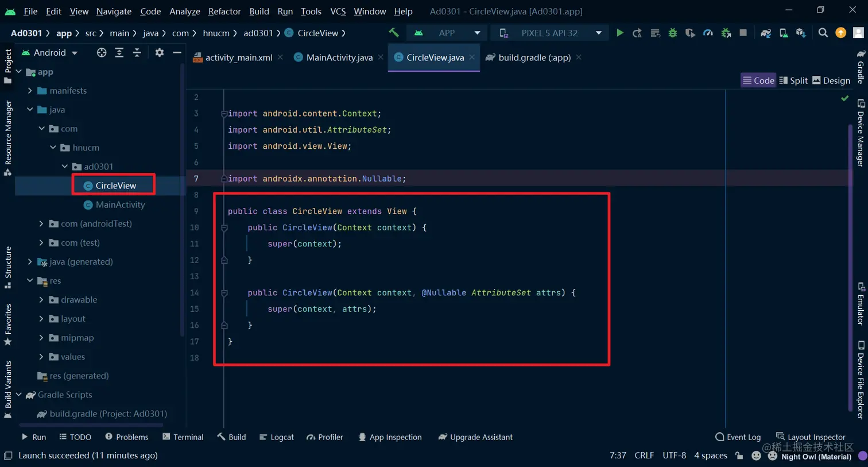The height and width of the screenshot is (467, 868).
Task: Click the IDE update notification icon
Action: coord(841,33)
